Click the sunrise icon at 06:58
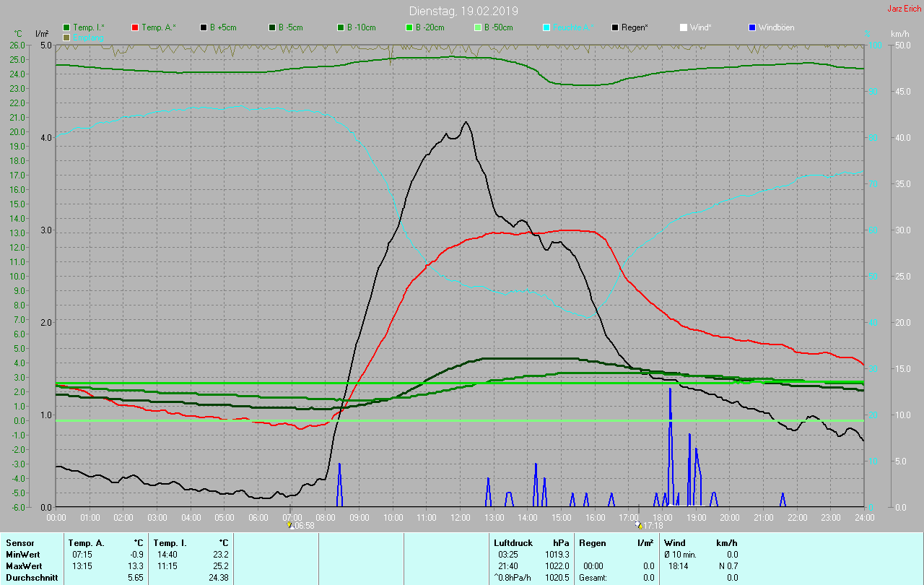The width and height of the screenshot is (924, 585). pyautogui.click(x=289, y=526)
